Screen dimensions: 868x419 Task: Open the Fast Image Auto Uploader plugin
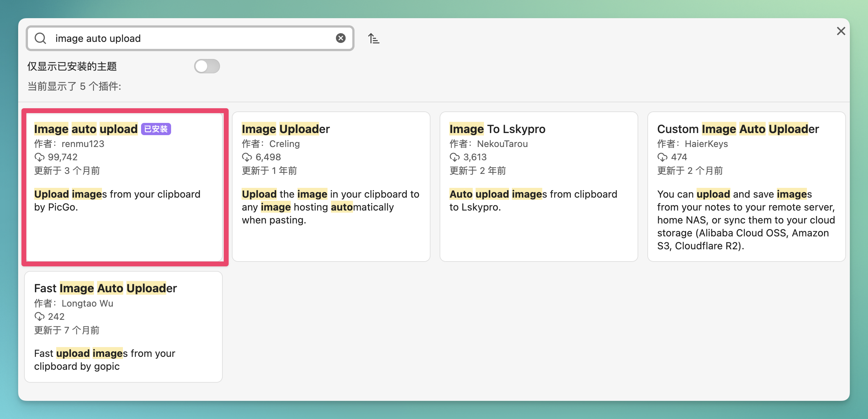pos(124,327)
